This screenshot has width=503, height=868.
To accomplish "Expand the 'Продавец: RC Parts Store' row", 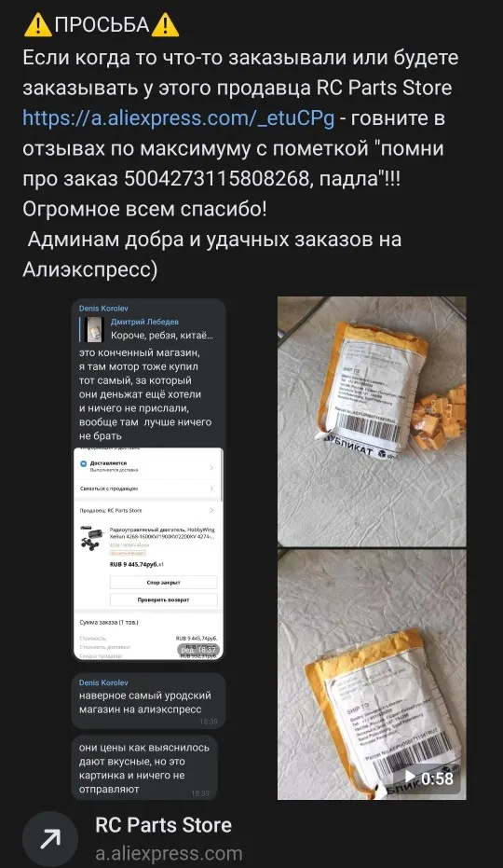I will [147, 510].
